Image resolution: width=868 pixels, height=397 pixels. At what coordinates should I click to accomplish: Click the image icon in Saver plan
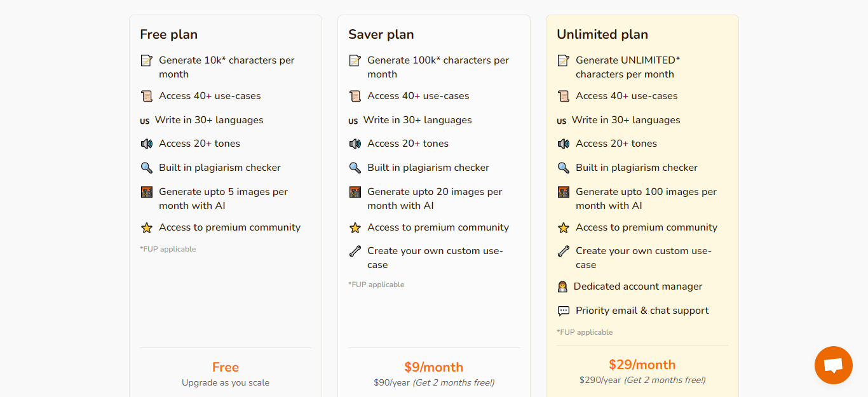pos(355,192)
